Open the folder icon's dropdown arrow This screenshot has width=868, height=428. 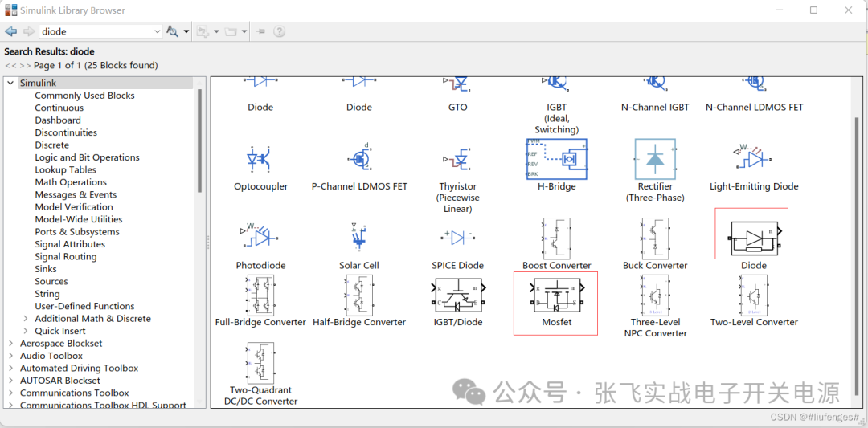(x=244, y=31)
